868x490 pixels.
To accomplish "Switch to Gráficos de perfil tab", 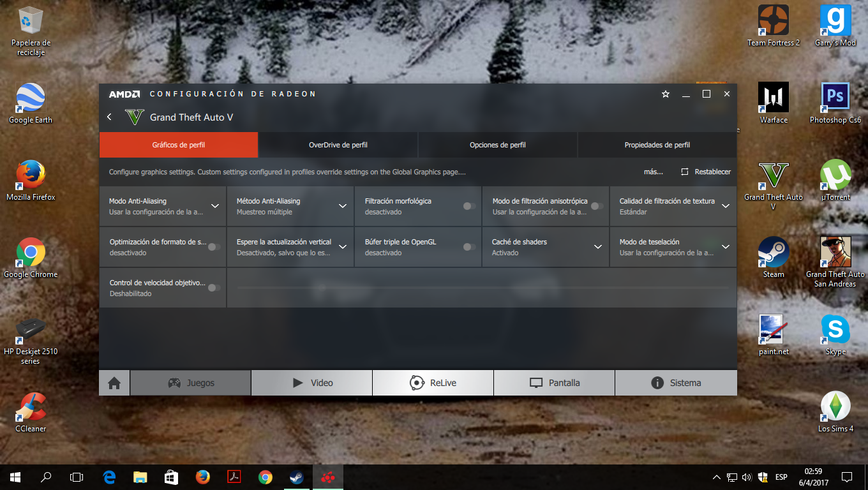I will click(179, 145).
